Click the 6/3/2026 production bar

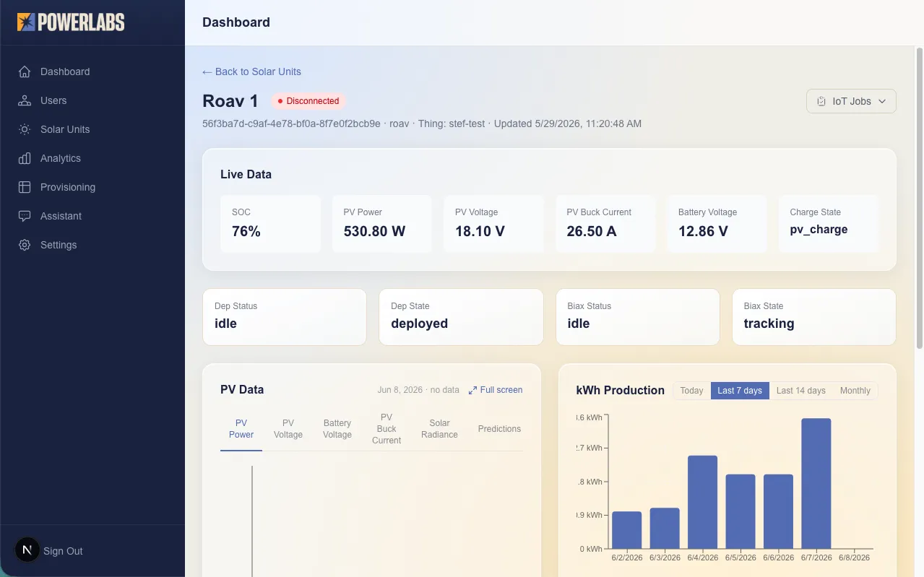(x=665, y=529)
